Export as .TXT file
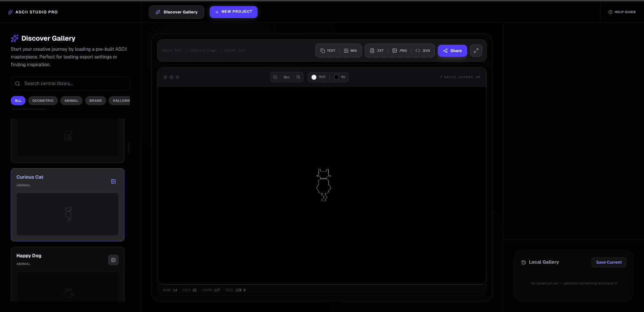Screen dimensions: 644x312 [377, 51]
